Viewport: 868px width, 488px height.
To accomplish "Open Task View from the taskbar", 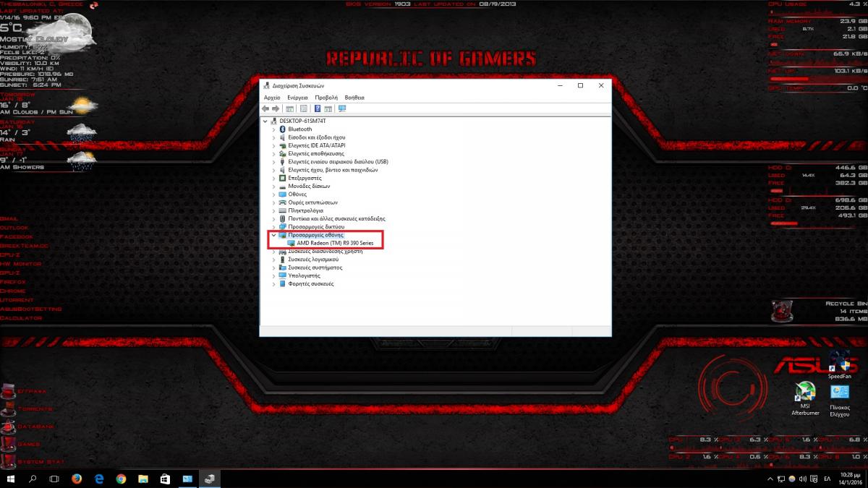I will 54,479.
